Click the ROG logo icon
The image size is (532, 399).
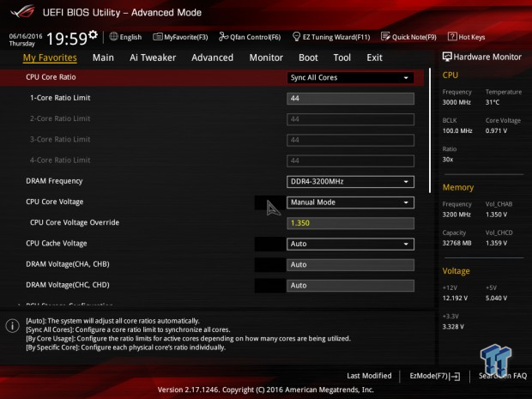(23, 11)
